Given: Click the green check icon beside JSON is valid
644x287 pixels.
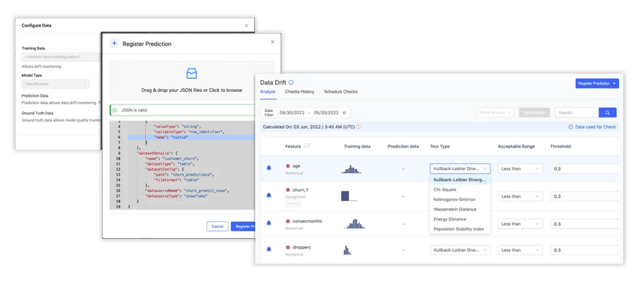Looking at the screenshot, I should tap(115, 110).
